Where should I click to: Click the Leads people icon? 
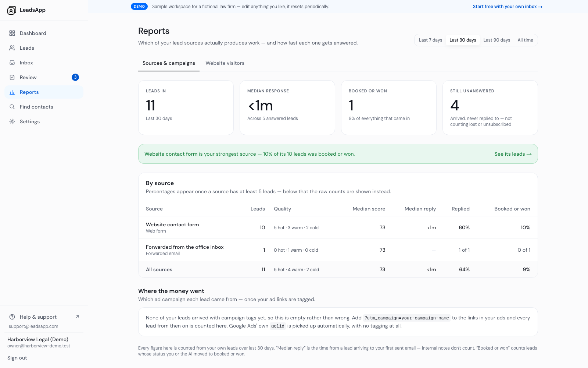12,48
